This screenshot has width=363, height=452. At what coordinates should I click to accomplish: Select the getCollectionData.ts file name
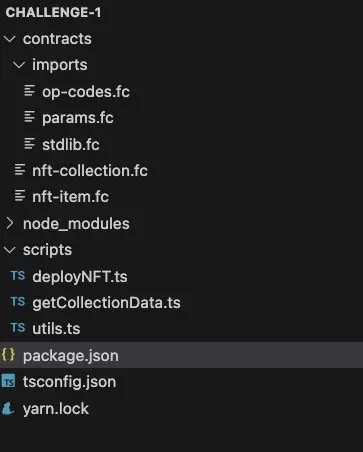click(x=106, y=303)
